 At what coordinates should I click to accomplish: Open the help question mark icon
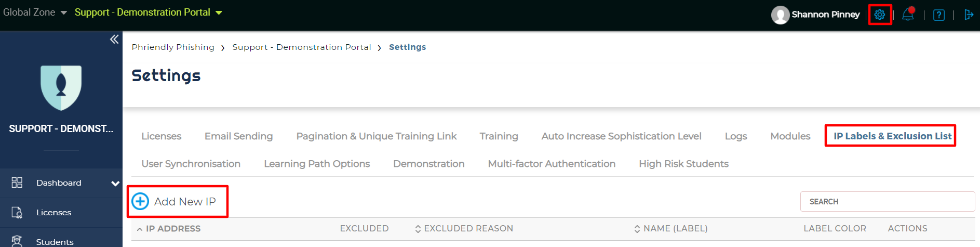pos(938,15)
